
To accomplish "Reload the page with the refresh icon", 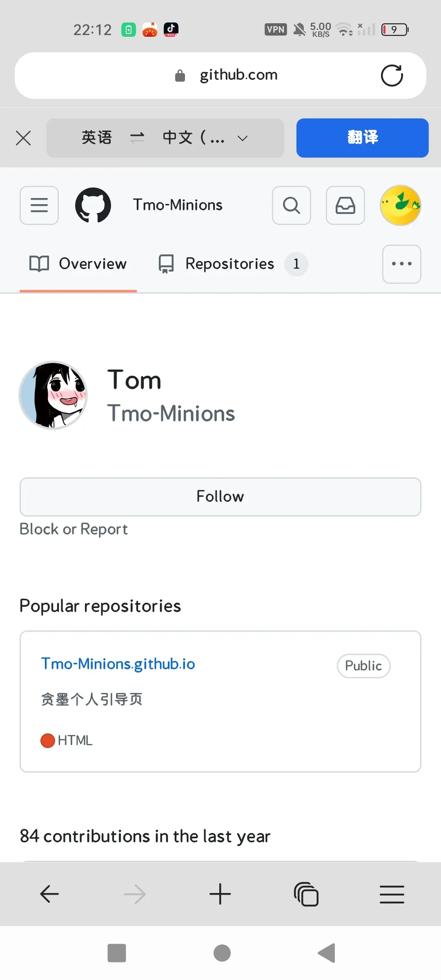I will pos(392,76).
